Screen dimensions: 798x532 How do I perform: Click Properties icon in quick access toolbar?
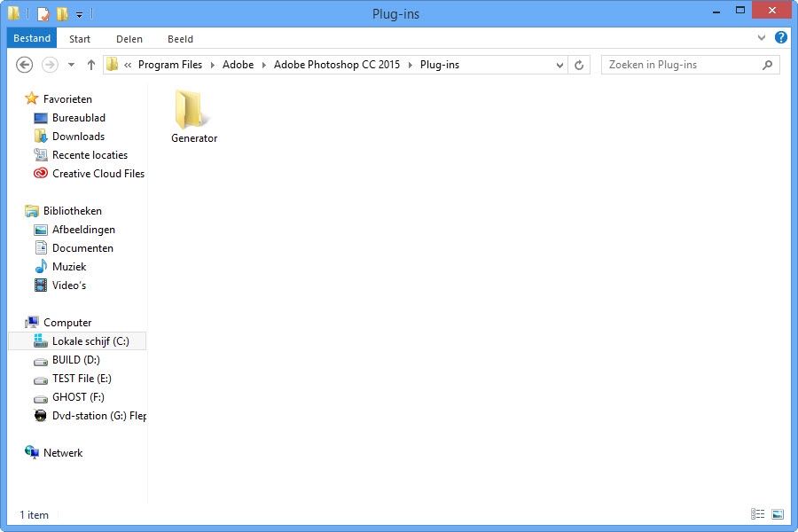pyautogui.click(x=43, y=14)
